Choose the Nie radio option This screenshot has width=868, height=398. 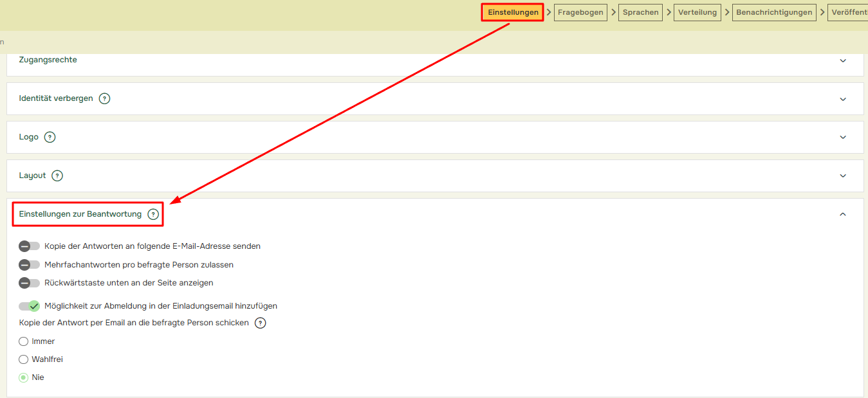pos(24,377)
